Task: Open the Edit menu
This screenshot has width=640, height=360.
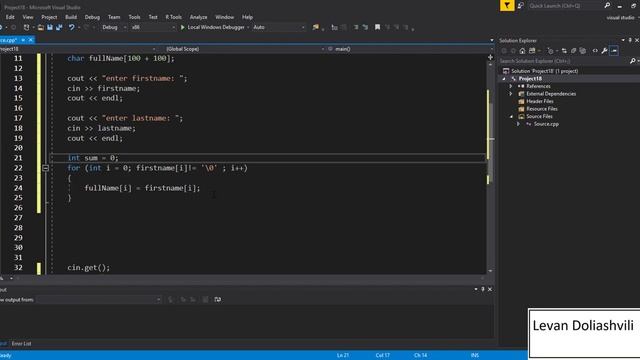Action: pyautogui.click(x=10, y=17)
